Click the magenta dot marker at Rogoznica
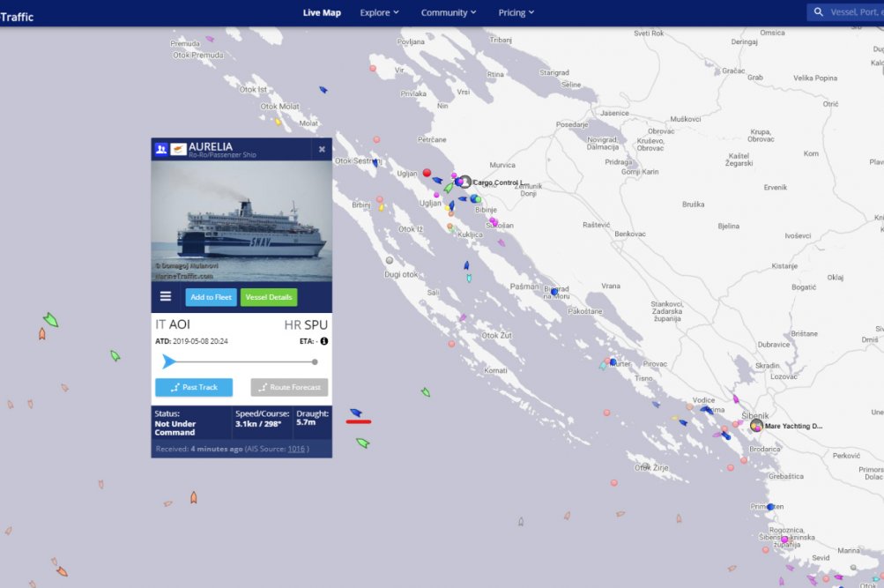 (x=784, y=540)
